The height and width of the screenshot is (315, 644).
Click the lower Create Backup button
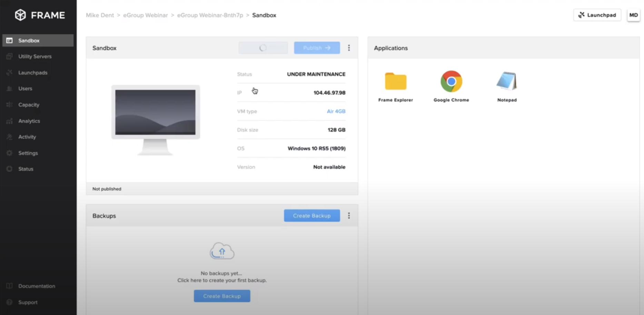(222, 296)
